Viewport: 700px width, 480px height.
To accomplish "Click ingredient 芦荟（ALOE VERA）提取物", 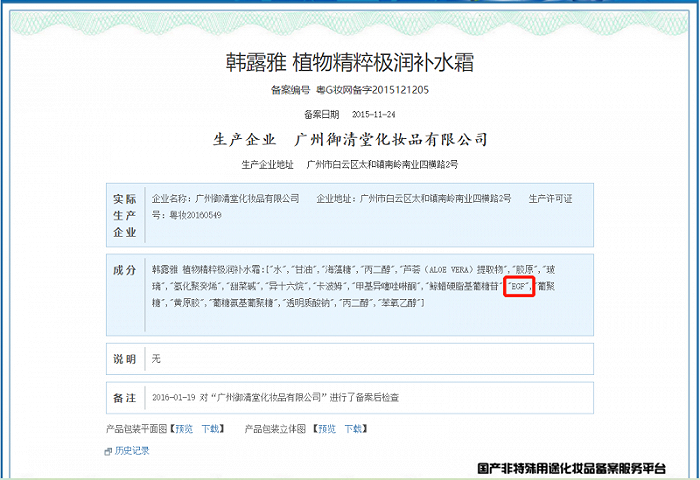I will pos(453,269).
